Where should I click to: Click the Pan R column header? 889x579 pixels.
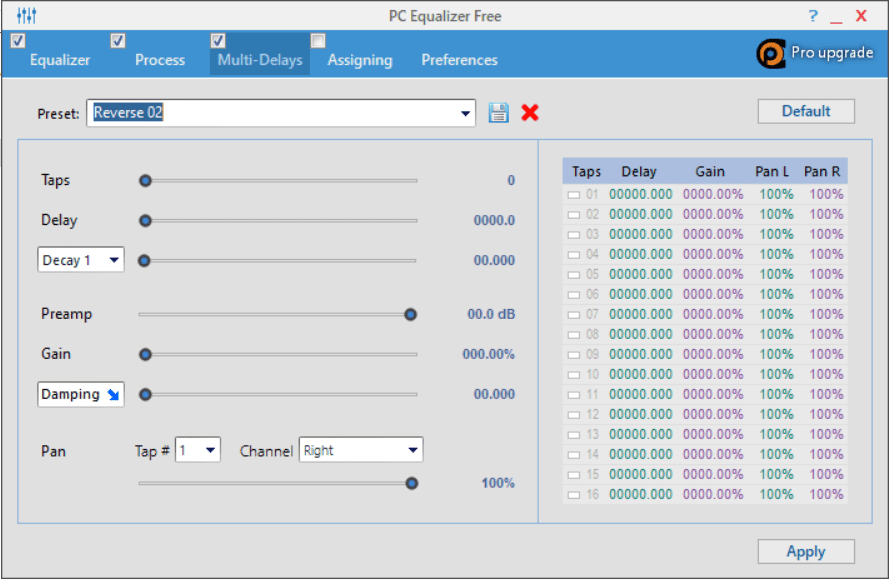[822, 172]
